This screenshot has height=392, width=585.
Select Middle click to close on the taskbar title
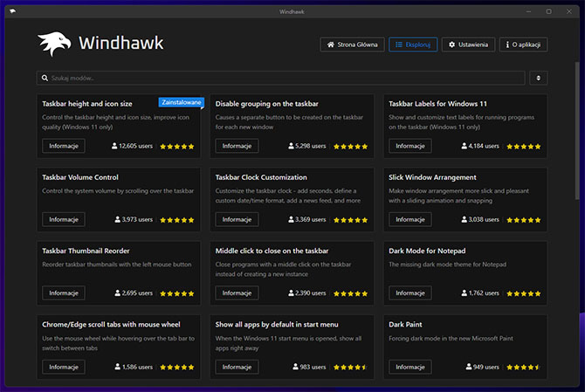pos(272,251)
